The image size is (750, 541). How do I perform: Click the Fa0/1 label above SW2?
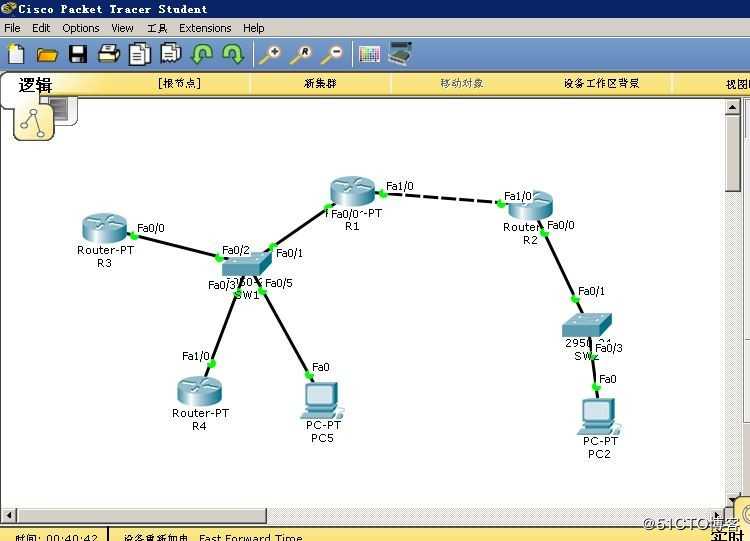click(x=591, y=291)
